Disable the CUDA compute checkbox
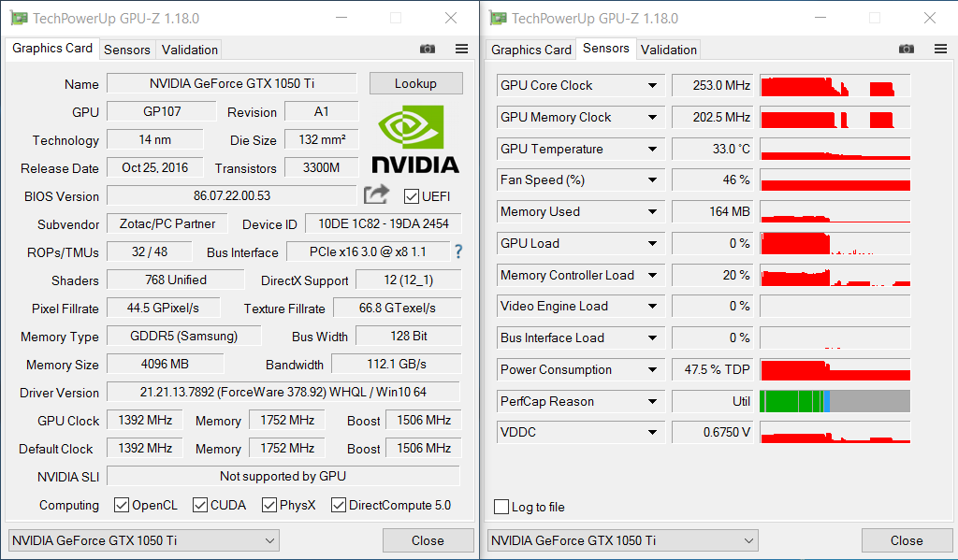 [x=200, y=505]
